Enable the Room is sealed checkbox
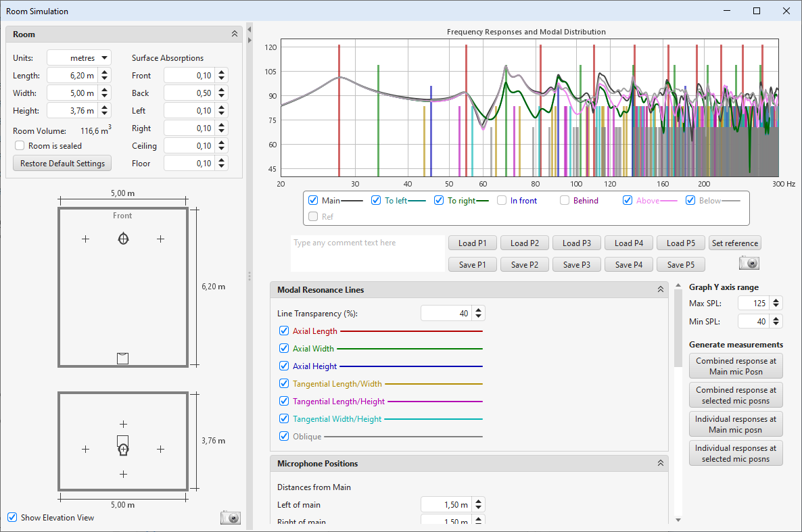The image size is (802, 532). click(20, 145)
